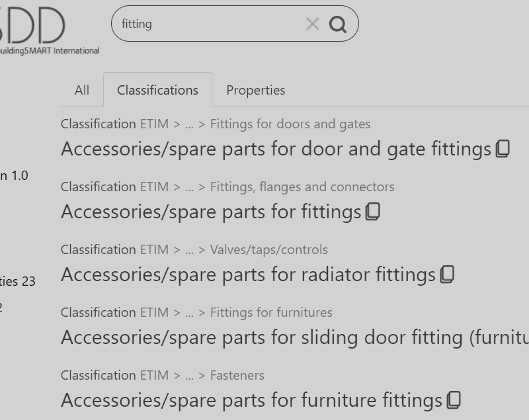Click the bSDD buildingSMART logo

pyautogui.click(x=46, y=30)
